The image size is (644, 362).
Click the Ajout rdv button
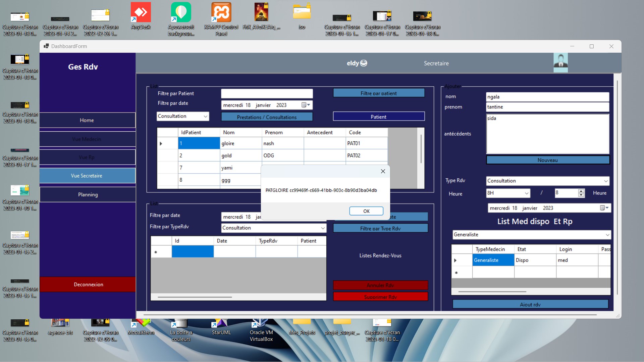530,304
